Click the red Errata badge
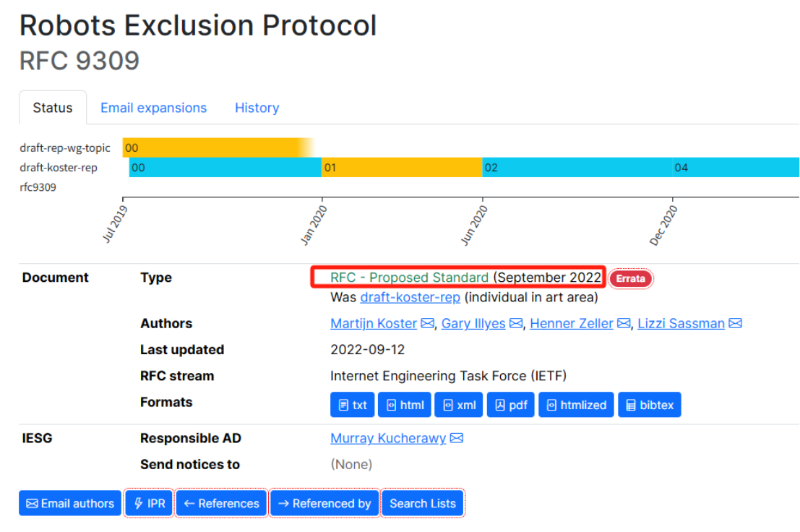The image size is (800, 532). [x=631, y=278]
